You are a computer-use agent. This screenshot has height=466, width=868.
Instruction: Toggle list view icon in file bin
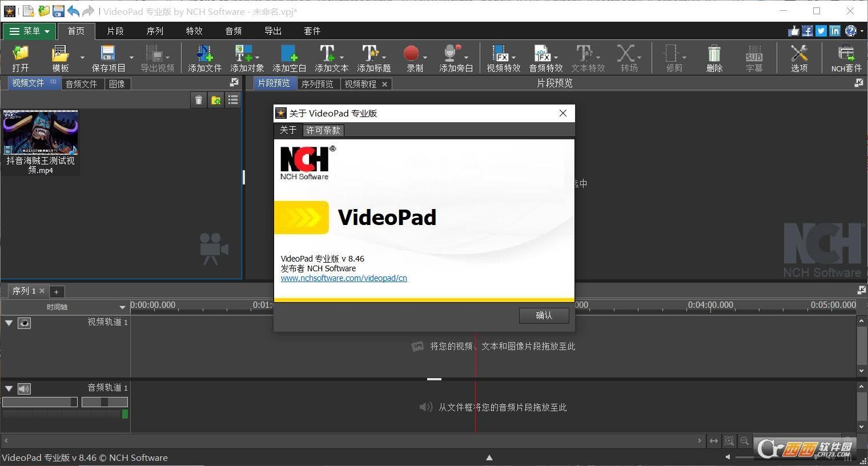pos(233,101)
